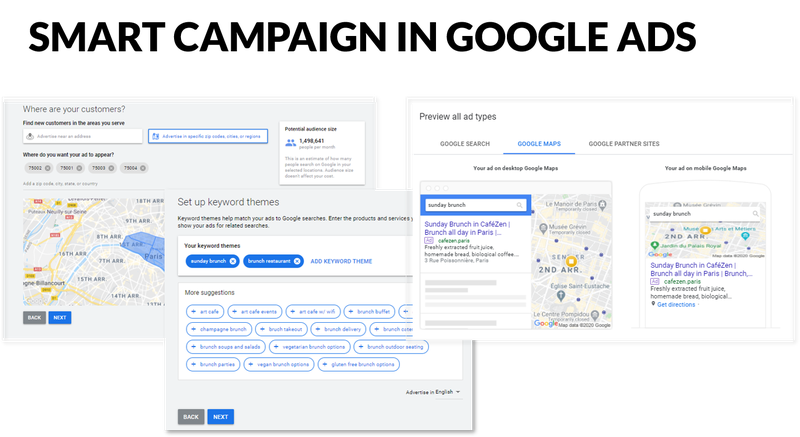Select Advertise near an address option

click(83, 136)
